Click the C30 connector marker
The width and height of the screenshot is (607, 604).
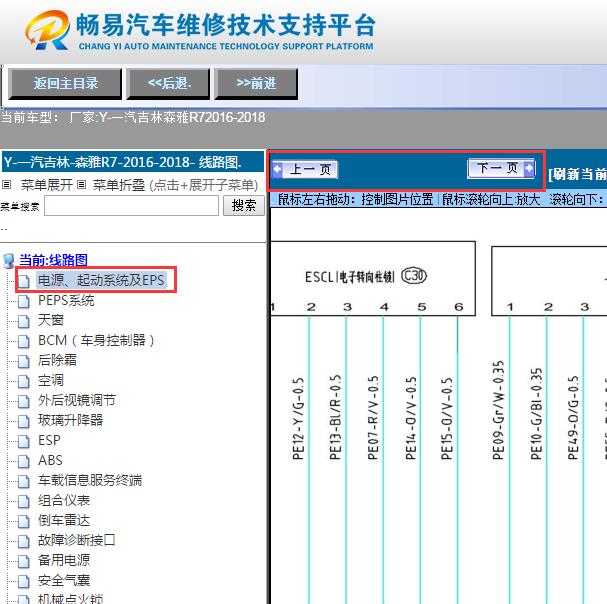pyautogui.click(x=414, y=276)
